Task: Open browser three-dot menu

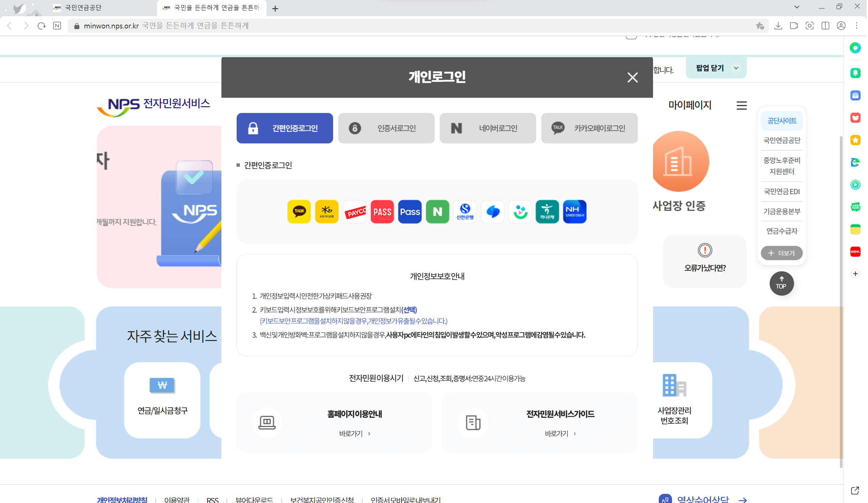Action: point(856,26)
